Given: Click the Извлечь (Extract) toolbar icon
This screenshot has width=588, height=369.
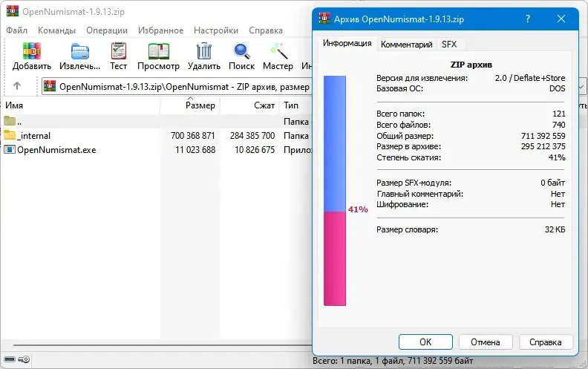Looking at the screenshot, I should coord(80,50).
